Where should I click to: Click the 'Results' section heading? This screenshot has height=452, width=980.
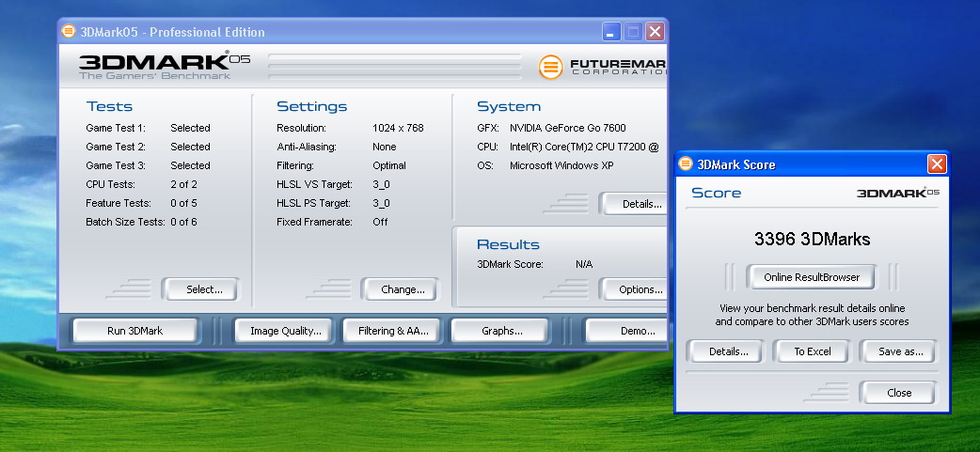508,244
